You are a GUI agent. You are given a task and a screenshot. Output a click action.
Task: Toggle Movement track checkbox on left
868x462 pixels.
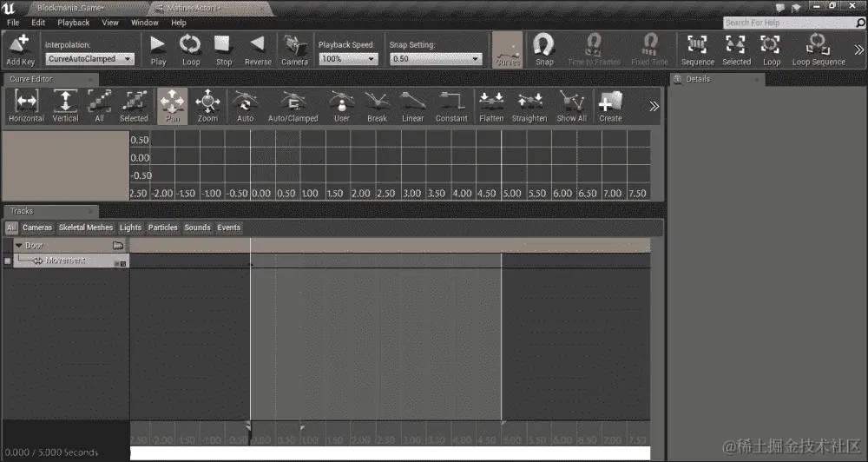7,261
